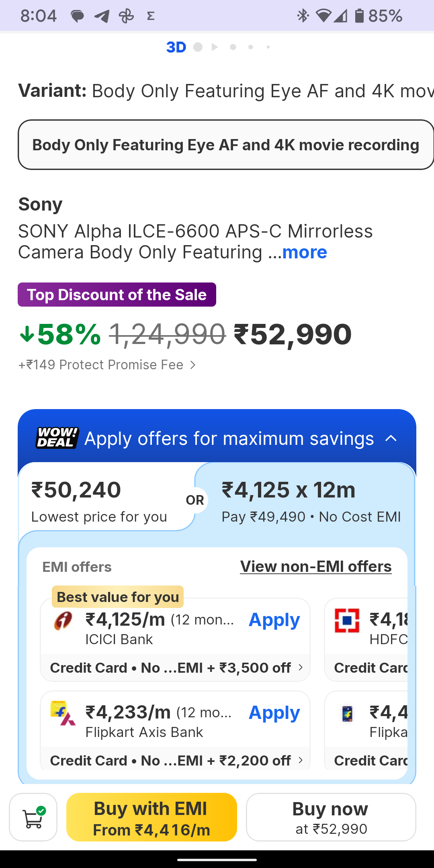Select Body Only Featuring Eye AF variant
434x868 pixels.
(225, 145)
